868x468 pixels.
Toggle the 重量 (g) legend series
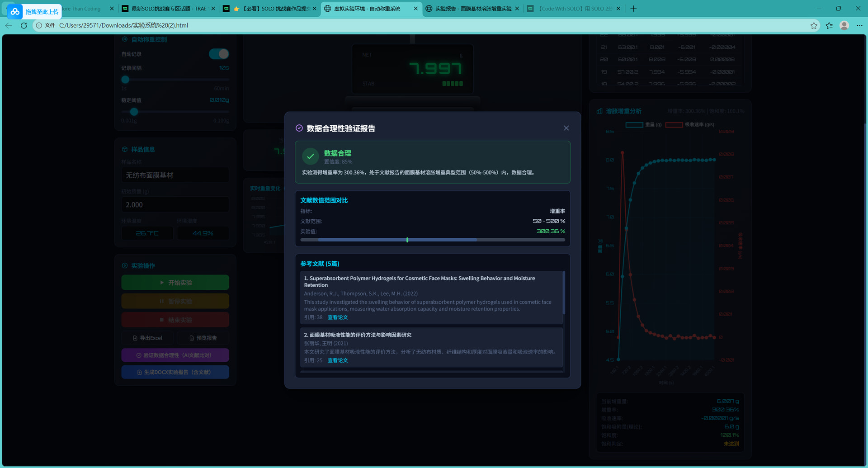[x=643, y=125]
